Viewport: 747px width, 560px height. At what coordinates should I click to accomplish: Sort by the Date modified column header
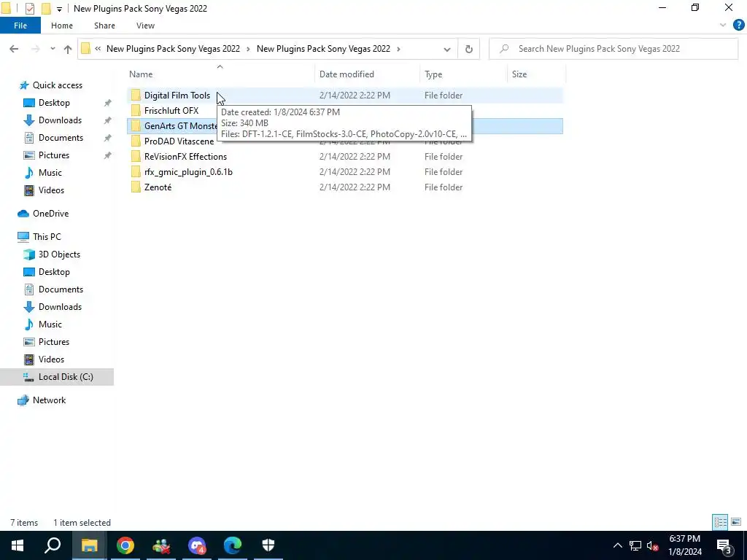pos(367,74)
